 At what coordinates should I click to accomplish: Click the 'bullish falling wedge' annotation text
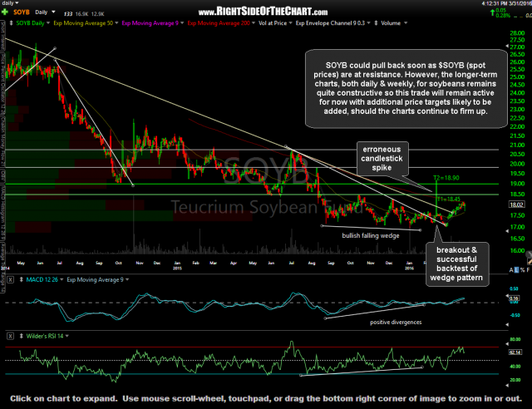[x=371, y=235]
